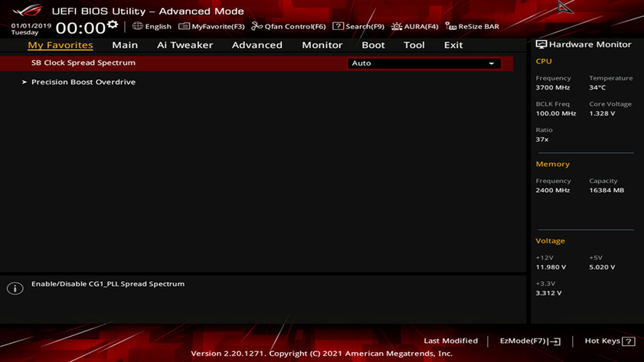Click the globe language icon
The height and width of the screenshot is (362, 644).
[x=137, y=26]
